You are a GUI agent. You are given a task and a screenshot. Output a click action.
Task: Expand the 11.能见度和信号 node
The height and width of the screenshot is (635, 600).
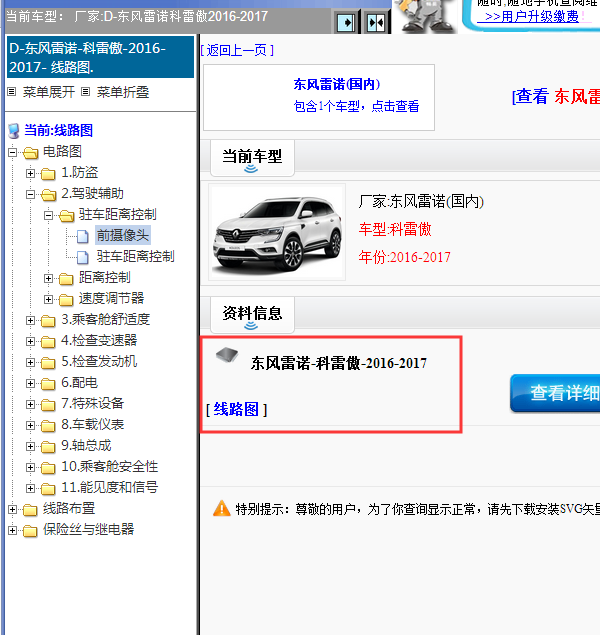[30, 488]
